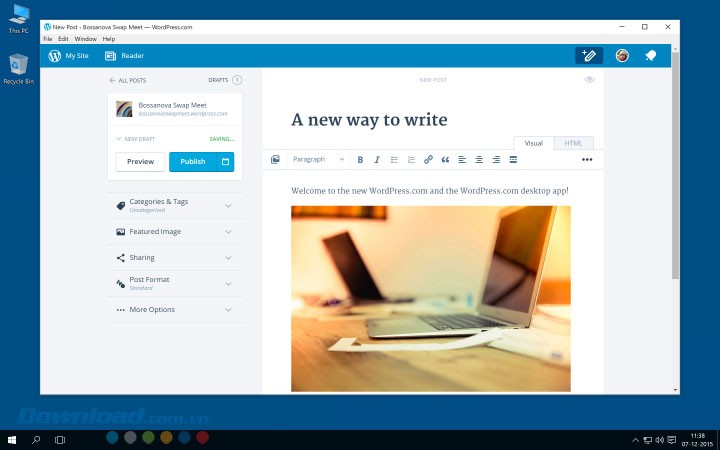Switch to the HTML editor tab
The image size is (720, 450).
[x=573, y=143]
